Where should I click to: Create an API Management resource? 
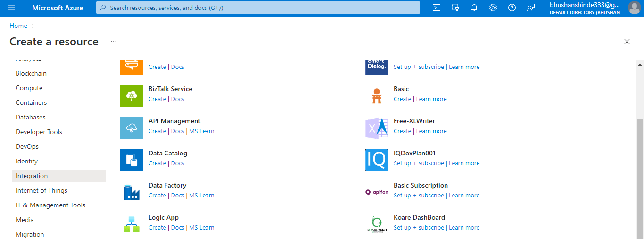click(157, 131)
